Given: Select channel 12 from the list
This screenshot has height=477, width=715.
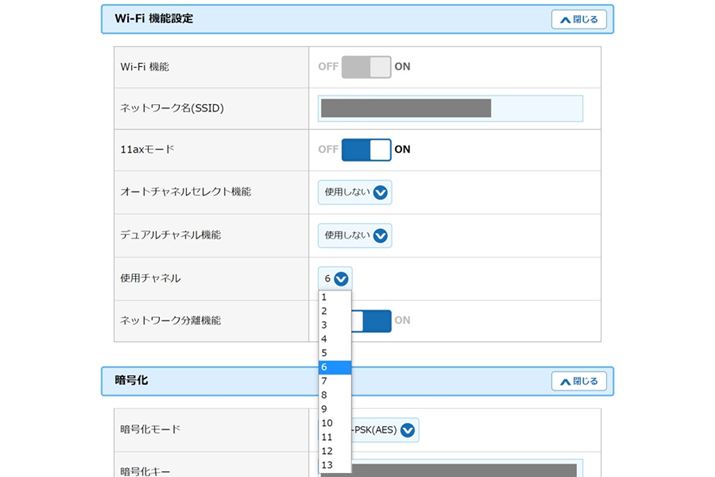Looking at the screenshot, I should (x=334, y=451).
